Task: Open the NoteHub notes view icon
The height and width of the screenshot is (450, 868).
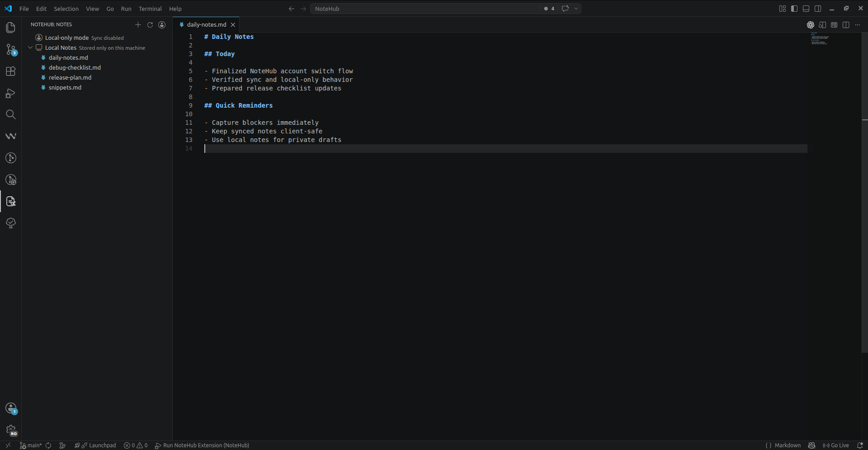Action: click(11, 201)
